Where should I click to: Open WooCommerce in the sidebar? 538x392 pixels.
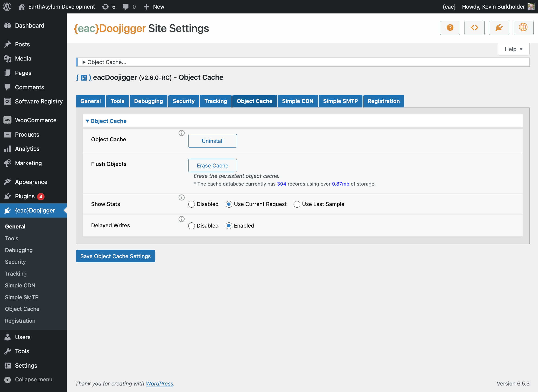(33, 120)
